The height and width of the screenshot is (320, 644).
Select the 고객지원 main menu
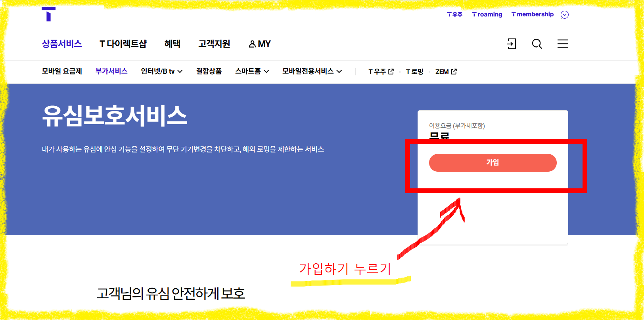(214, 44)
